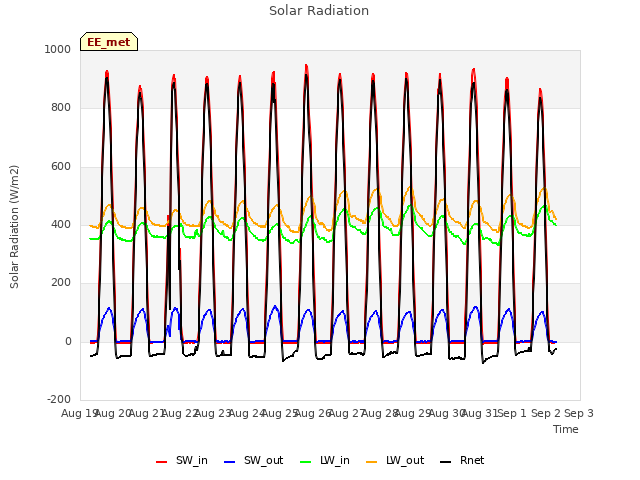This screenshot has width=640, height=480.
Task: Click the 400 y-axis tick label
Action: (61, 224)
